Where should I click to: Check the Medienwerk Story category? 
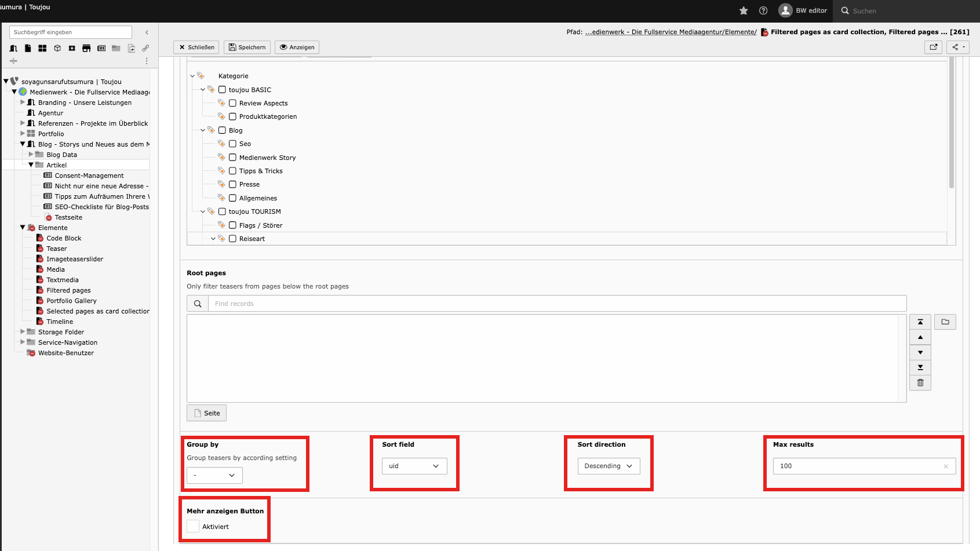point(232,158)
